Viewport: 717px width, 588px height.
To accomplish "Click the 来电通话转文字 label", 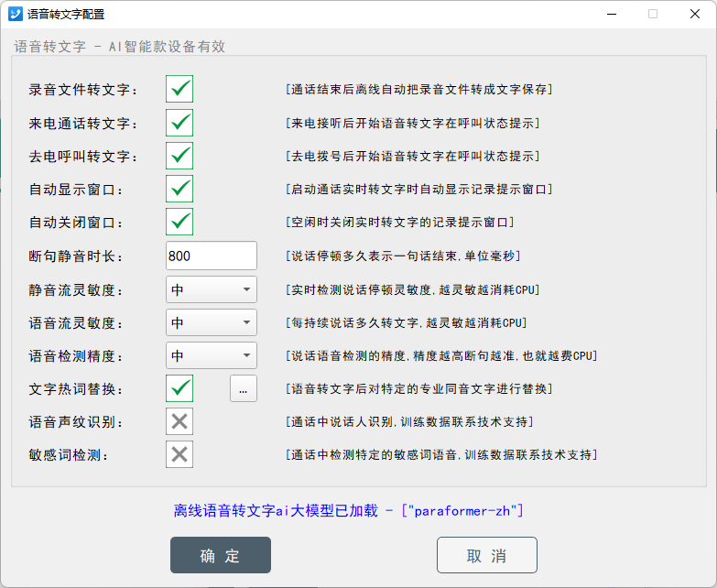I will coord(82,124).
